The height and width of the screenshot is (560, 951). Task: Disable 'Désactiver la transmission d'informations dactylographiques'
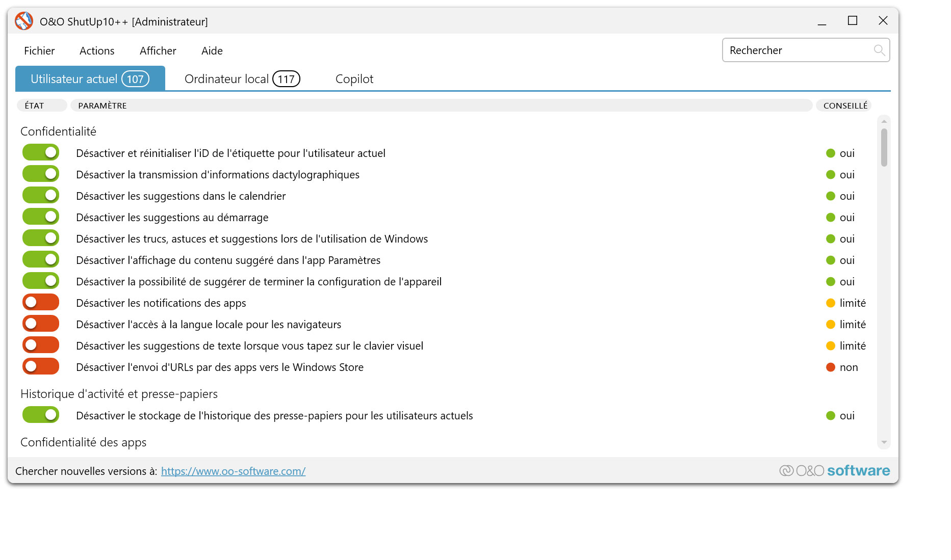40,173
